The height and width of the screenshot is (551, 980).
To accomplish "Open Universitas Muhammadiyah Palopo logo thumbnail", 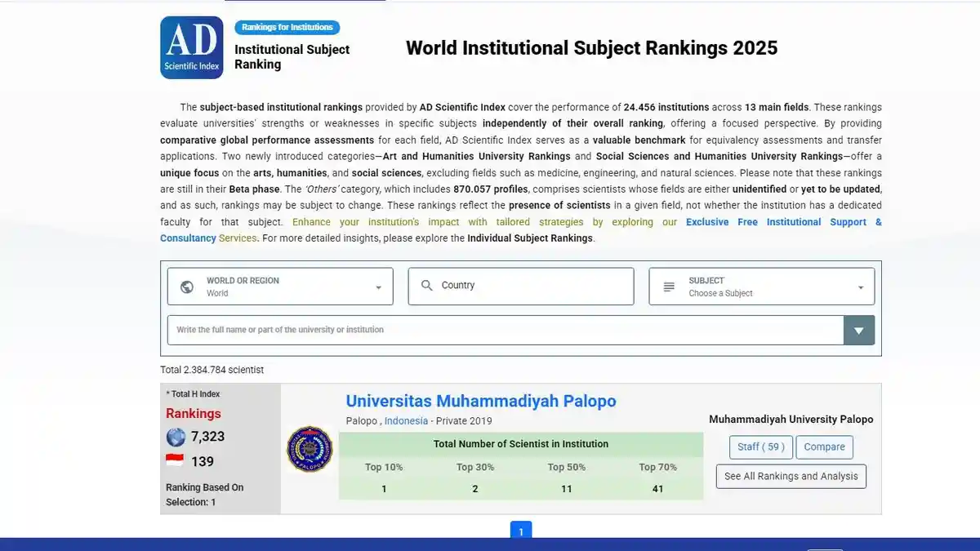I will 310,449.
